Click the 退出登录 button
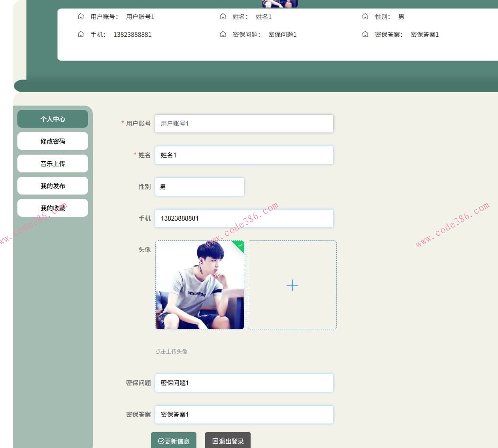 tap(228, 440)
